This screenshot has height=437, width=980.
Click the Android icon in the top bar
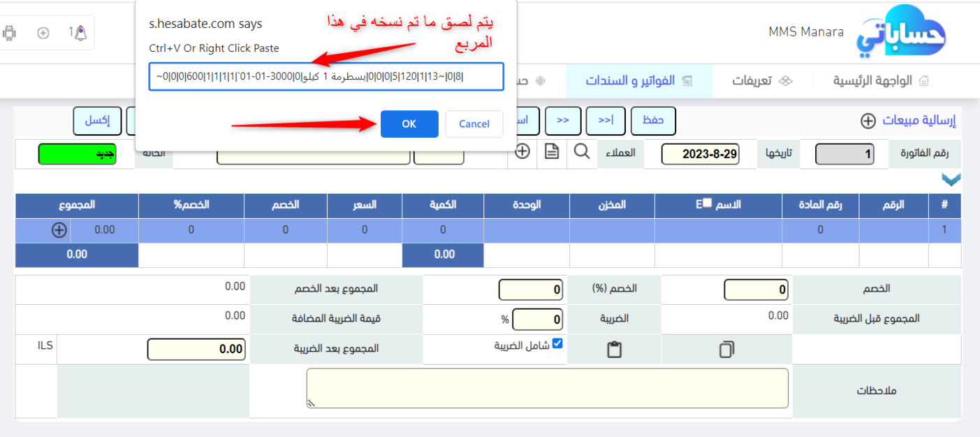pos(10,33)
